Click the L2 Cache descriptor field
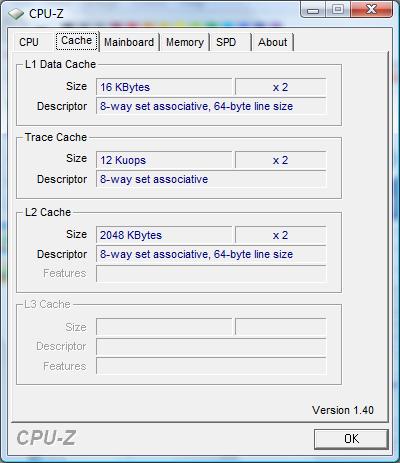 pyautogui.click(x=211, y=254)
